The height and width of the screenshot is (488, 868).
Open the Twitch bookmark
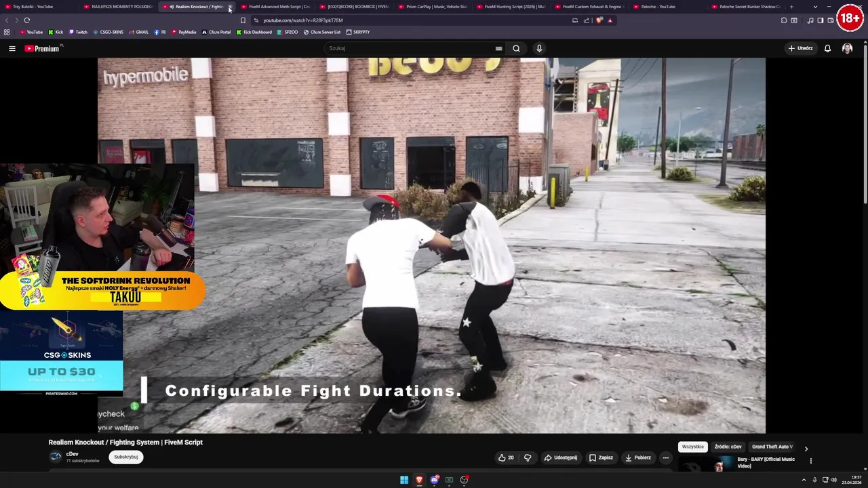tap(78, 32)
